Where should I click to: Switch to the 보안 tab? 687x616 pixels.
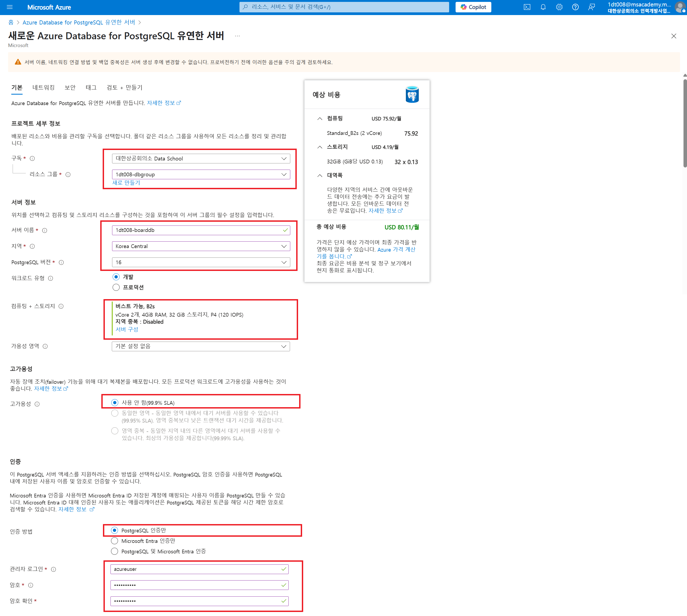70,88
